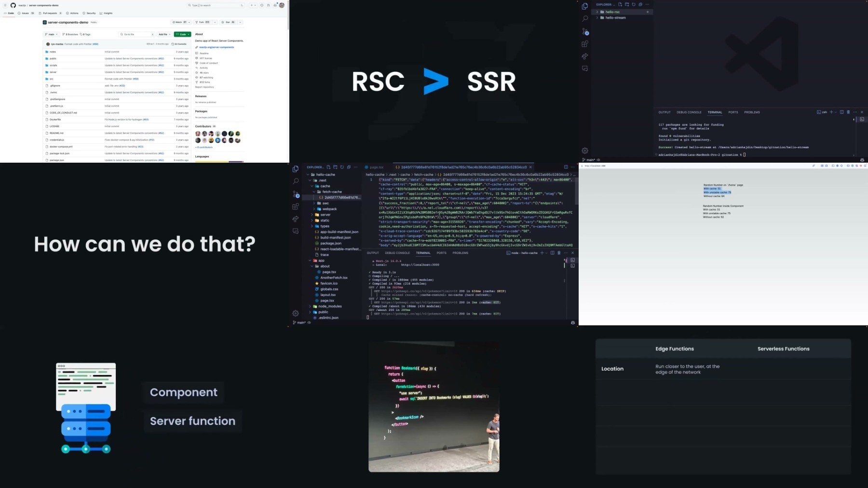Click the GitHub logo
The height and width of the screenshot is (488, 868).
13,5
